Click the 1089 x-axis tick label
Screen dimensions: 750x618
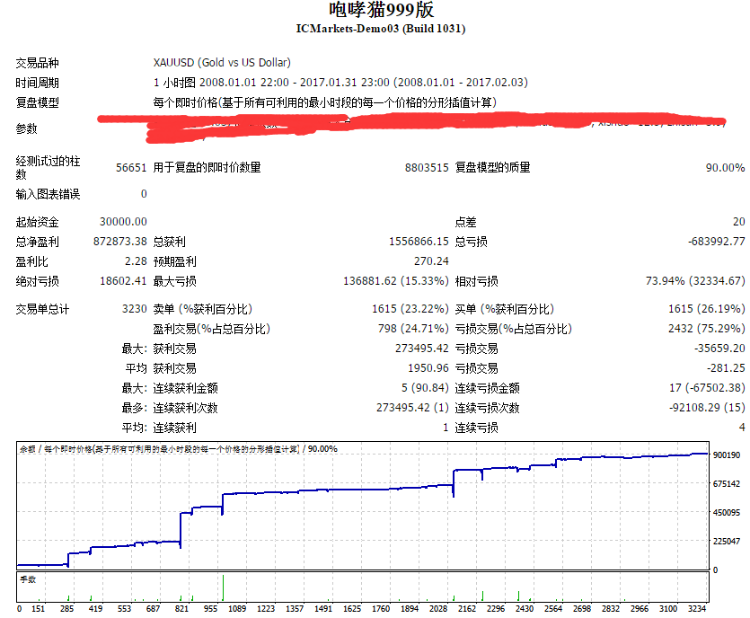point(235,607)
